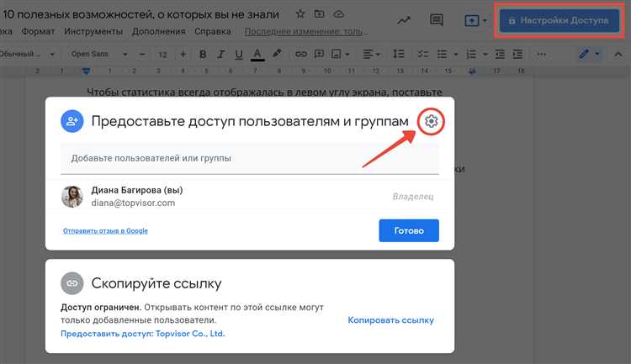Image resolution: width=631 pixels, height=364 pixels.
Task: Click Диана Багирова's avatar photo
Action: point(72,196)
